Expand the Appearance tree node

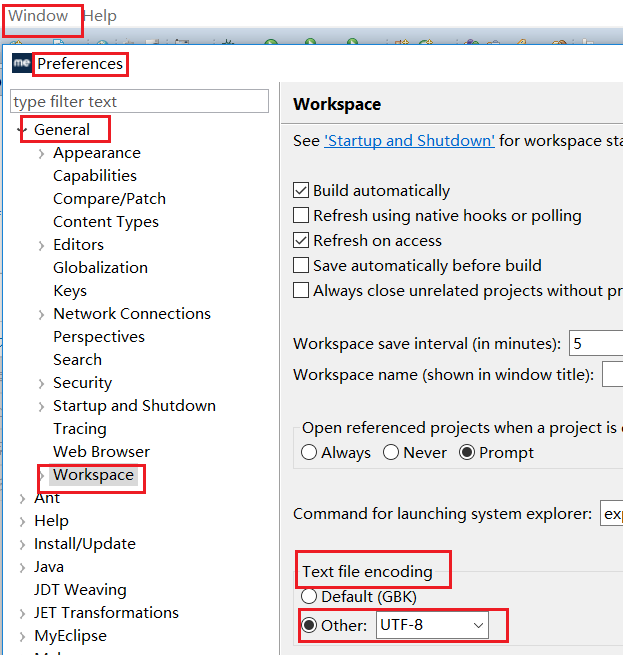[x=41, y=154]
